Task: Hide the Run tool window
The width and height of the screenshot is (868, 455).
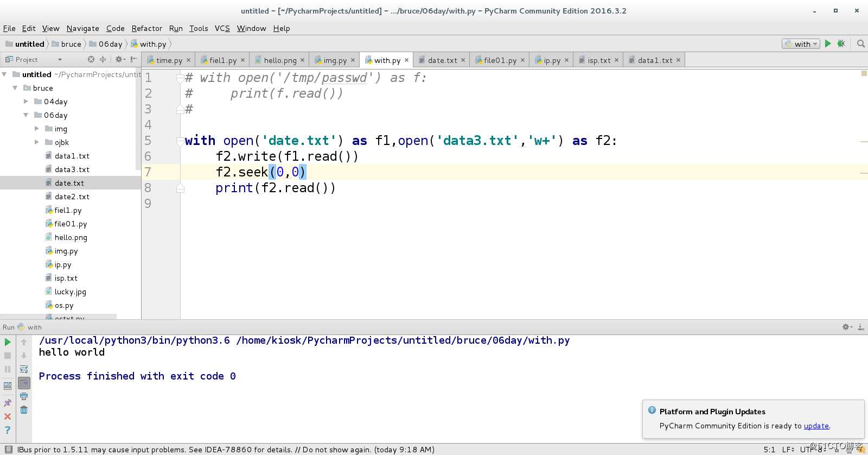Action: 861,327
